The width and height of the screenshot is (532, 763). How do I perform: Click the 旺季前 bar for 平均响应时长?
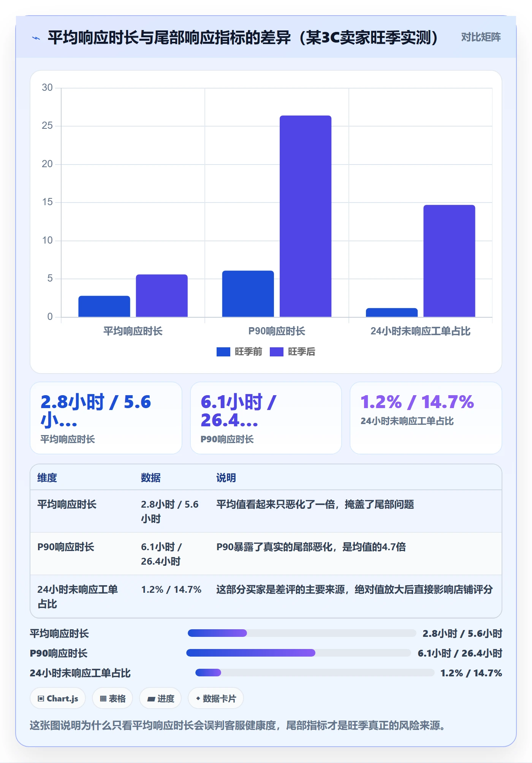(104, 306)
